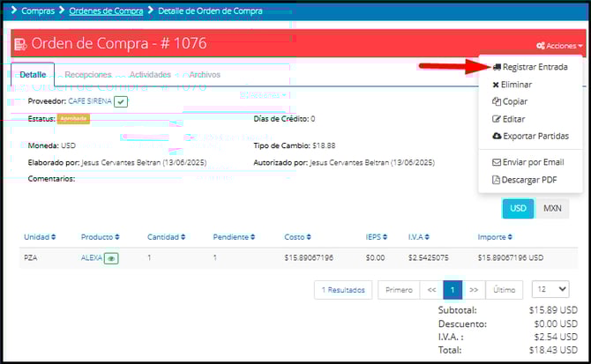Select the Detalle tab
Viewport: 591px width, 364px height.
coord(33,75)
